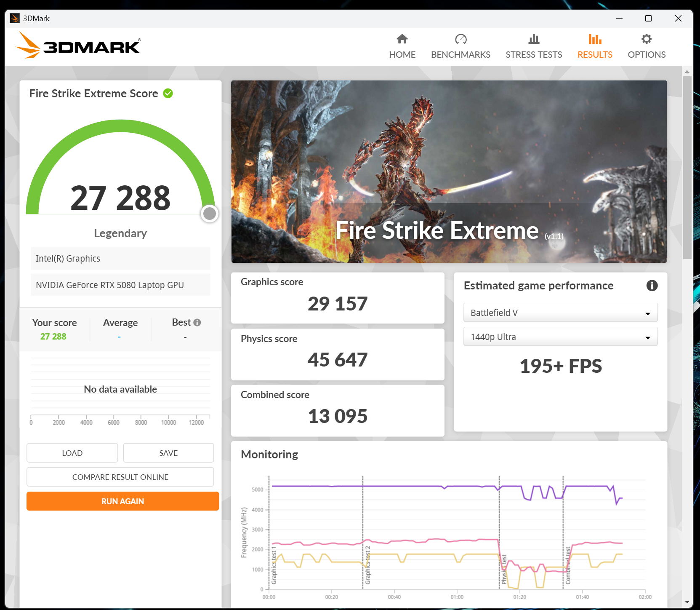
Task: Click the Physics score value 45 647
Action: pyautogui.click(x=338, y=360)
